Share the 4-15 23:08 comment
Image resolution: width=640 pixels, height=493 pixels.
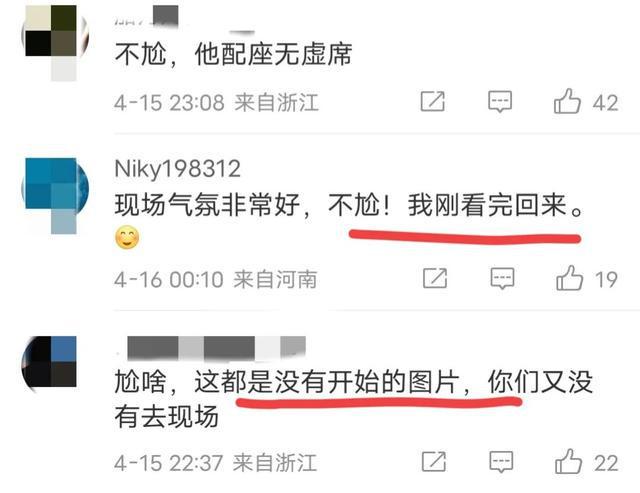click(433, 101)
